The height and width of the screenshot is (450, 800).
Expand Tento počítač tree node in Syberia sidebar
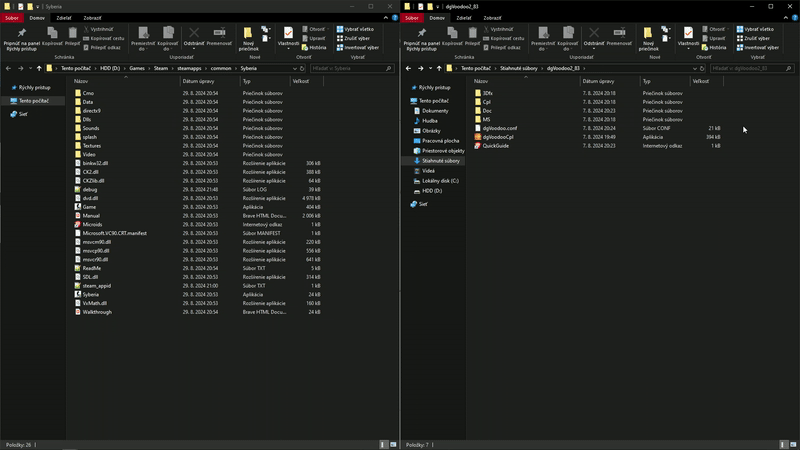pos(6,101)
